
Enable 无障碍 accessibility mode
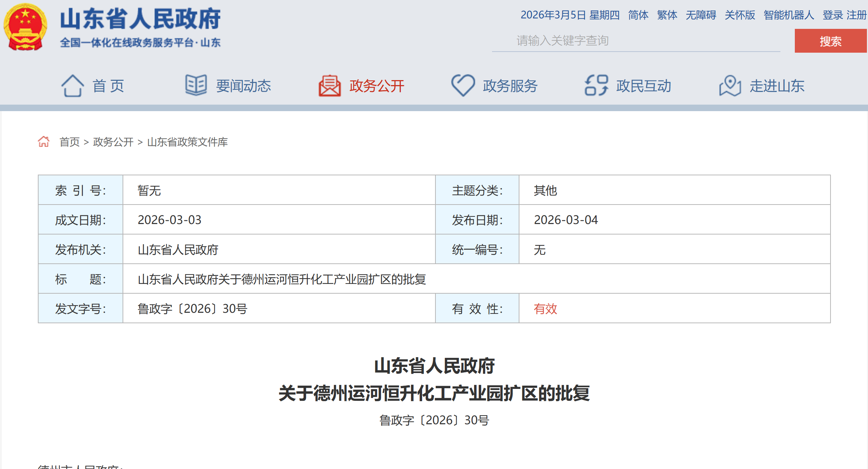tap(701, 15)
